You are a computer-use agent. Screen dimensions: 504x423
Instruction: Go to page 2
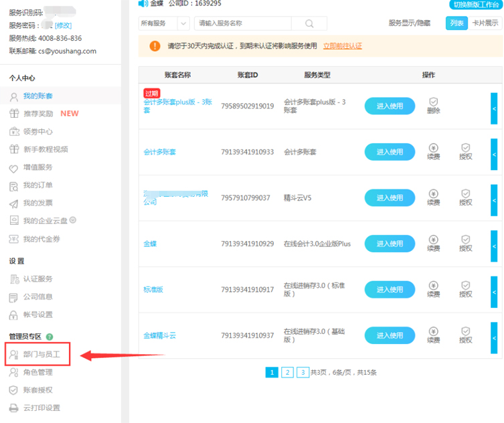[287, 373]
